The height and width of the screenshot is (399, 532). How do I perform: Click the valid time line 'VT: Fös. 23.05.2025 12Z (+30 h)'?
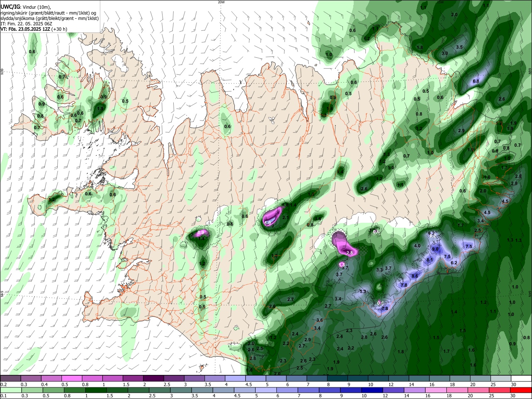tap(34, 29)
